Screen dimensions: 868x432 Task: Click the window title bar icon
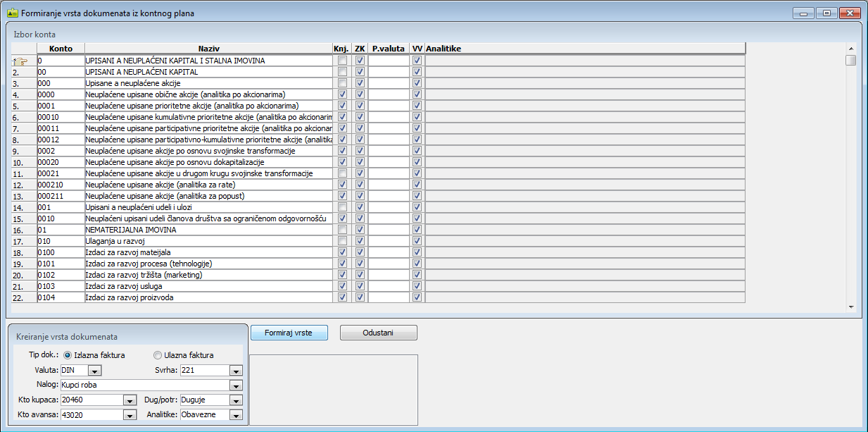tap(12, 13)
